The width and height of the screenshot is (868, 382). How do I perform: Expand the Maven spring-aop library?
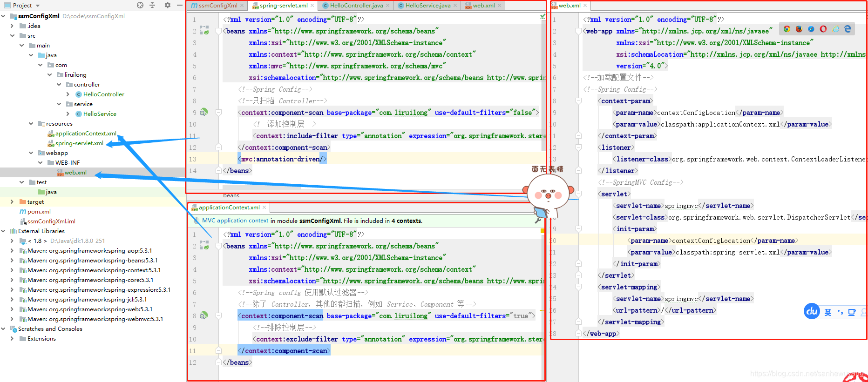coord(12,251)
